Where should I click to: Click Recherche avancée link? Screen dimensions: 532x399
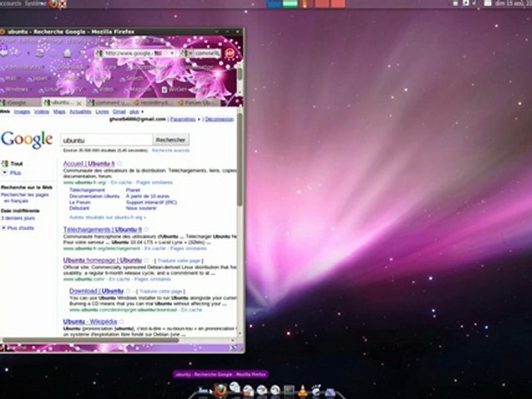pos(171,150)
